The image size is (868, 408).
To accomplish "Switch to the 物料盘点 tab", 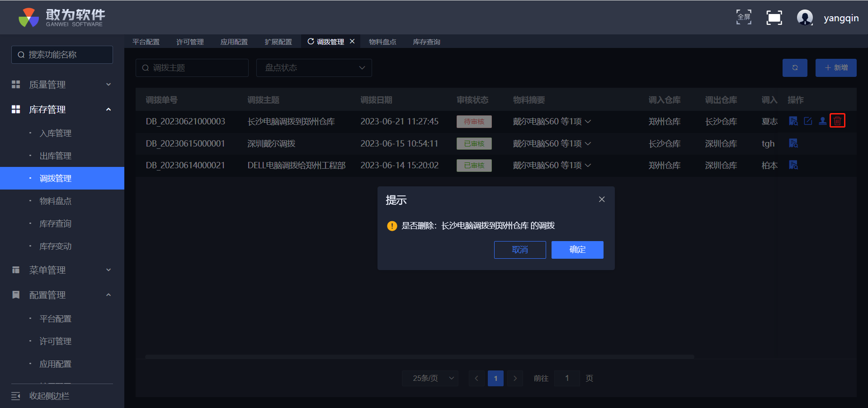I will coord(382,42).
